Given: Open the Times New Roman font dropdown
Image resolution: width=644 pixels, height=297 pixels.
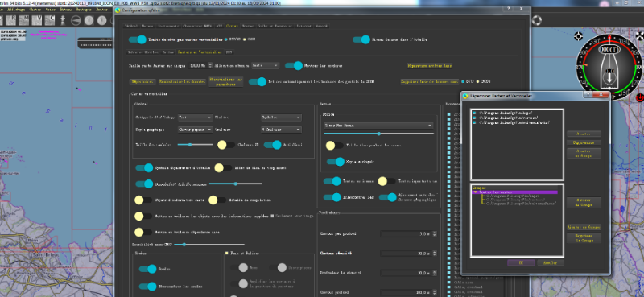Looking at the screenshot, I should pos(378,126).
